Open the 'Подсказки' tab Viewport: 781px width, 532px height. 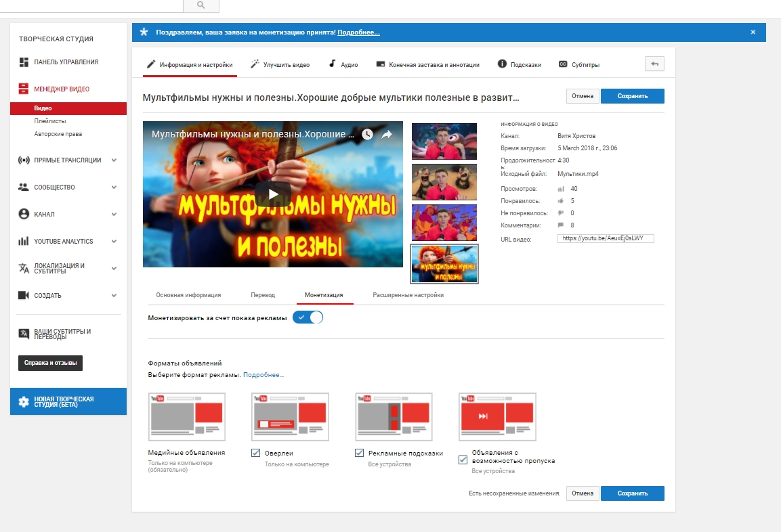[520, 65]
